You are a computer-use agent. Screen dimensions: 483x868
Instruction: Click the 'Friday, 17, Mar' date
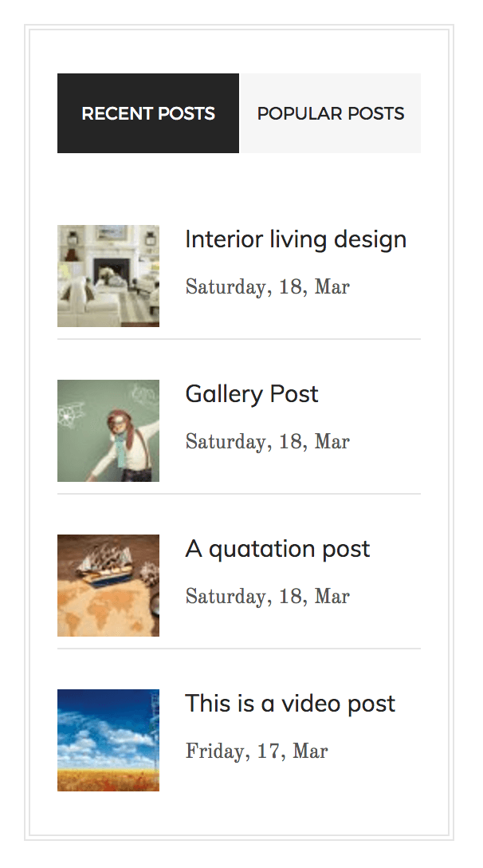pyautogui.click(x=257, y=752)
